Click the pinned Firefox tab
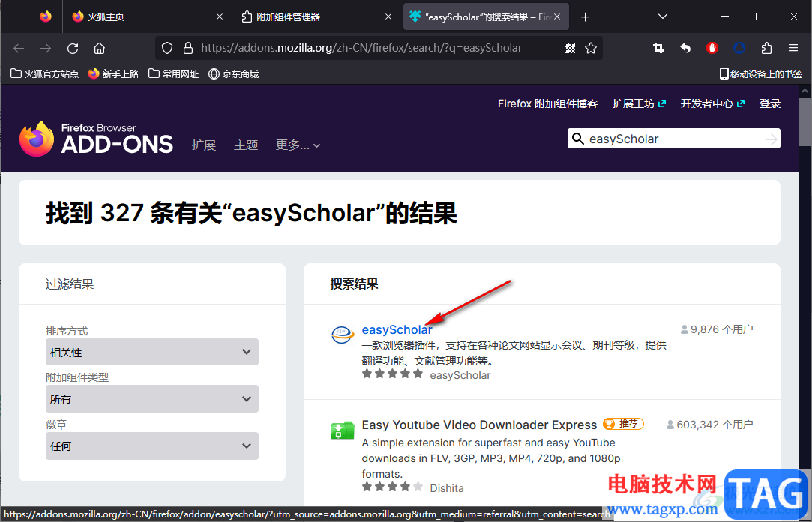Image resolution: width=812 pixels, height=522 pixels. click(x=46, y=16)
